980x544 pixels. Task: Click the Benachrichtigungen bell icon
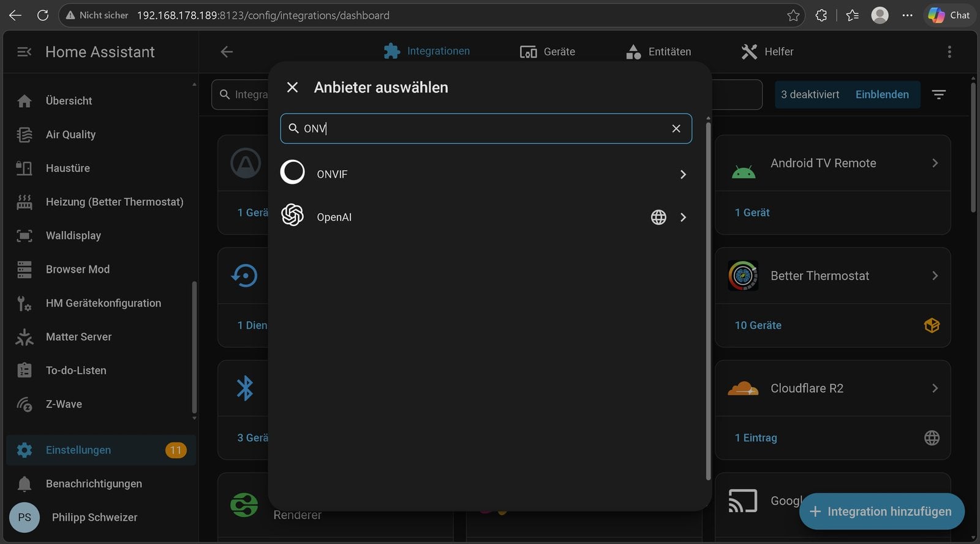[24, 484]
